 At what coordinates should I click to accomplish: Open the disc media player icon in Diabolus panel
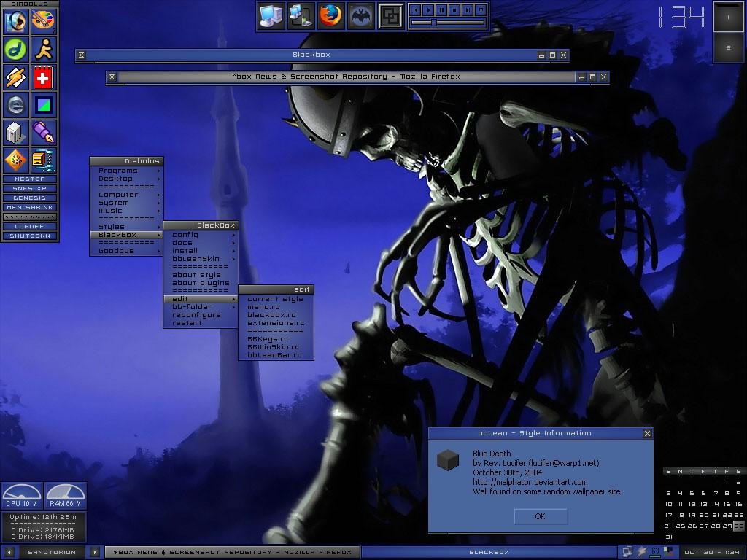(16, 21)
